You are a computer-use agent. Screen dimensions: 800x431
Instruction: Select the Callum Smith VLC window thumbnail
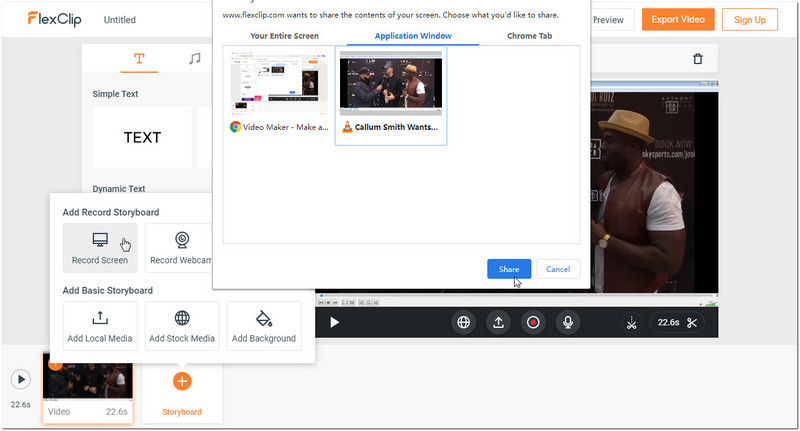[x=391, y=96]
